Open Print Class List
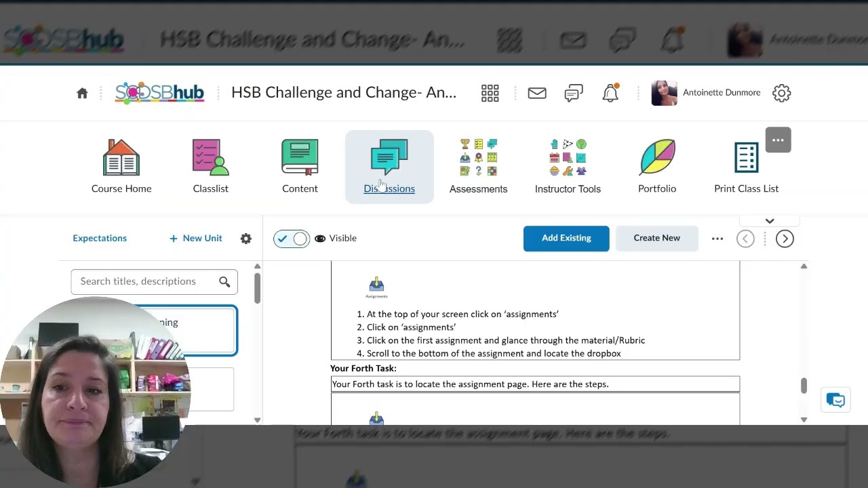The image size is (868, 488). point(746,167)
